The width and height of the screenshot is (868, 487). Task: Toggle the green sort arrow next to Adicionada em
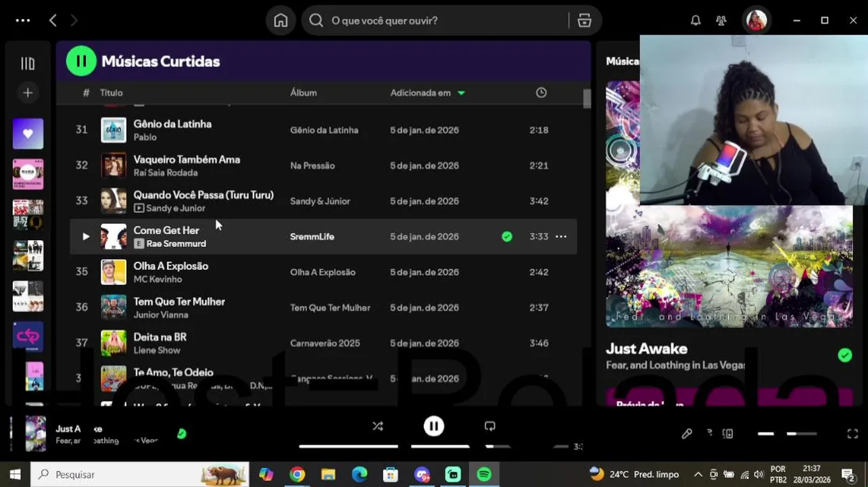coord(461,93)
